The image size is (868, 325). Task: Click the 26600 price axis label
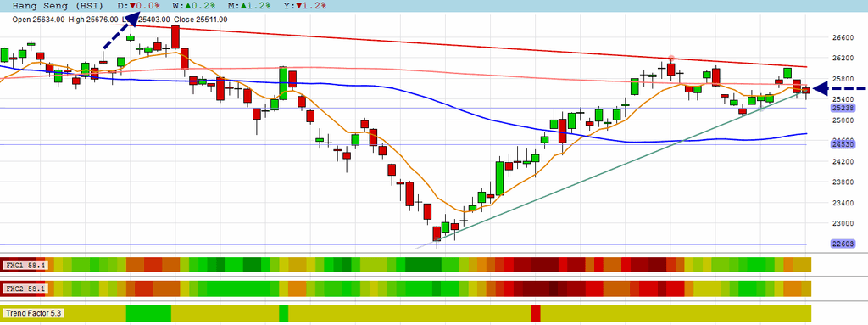tap(843, 37)
